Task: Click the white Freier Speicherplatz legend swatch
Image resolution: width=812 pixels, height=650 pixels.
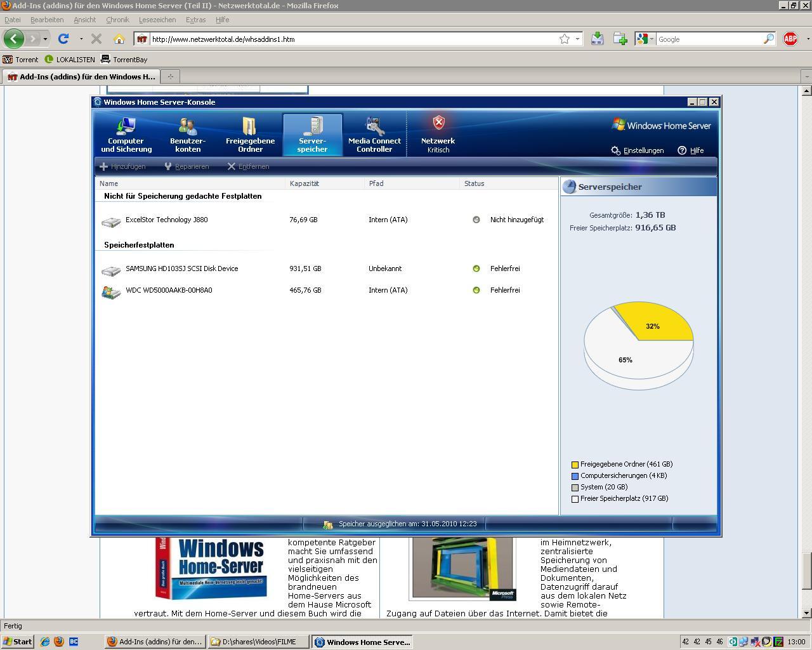Action: (575, 499)
